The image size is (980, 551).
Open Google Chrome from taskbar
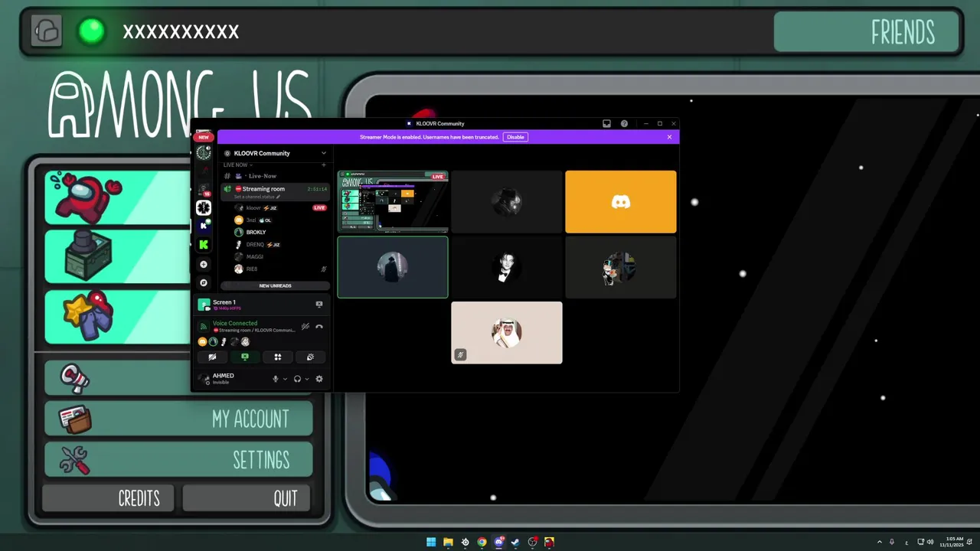pos(482,542)
